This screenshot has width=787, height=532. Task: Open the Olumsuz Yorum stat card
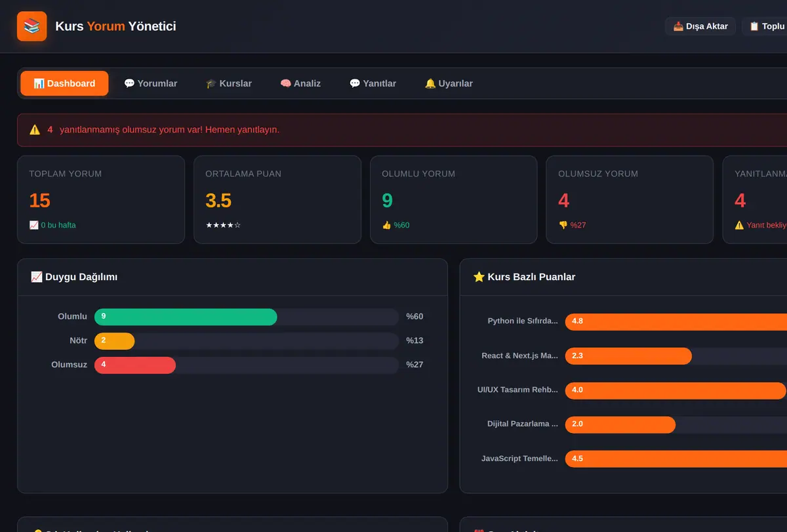coord(630,199)
